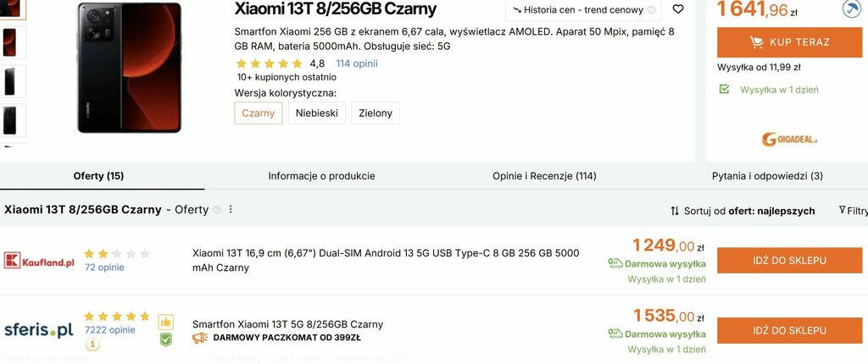Click the blue umbrella buyer protection icon
The image size is (868, 364).
coord(852,8)
